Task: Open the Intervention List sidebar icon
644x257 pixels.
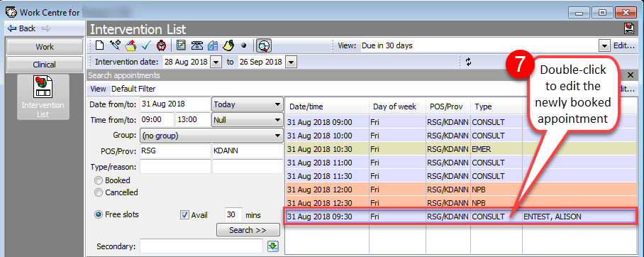Action: (43, 97)
